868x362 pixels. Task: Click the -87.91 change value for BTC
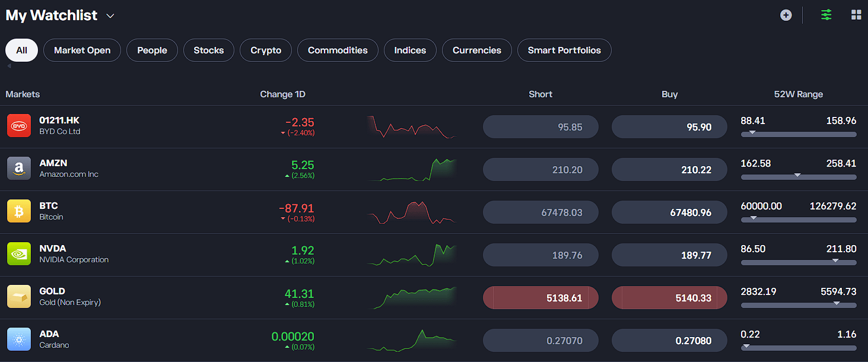coord(297,208)
